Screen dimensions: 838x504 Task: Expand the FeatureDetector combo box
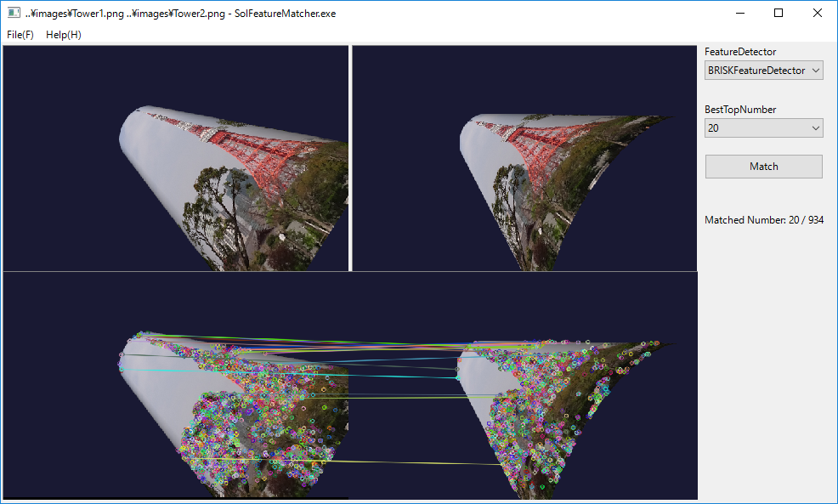(x=764, y=71)
